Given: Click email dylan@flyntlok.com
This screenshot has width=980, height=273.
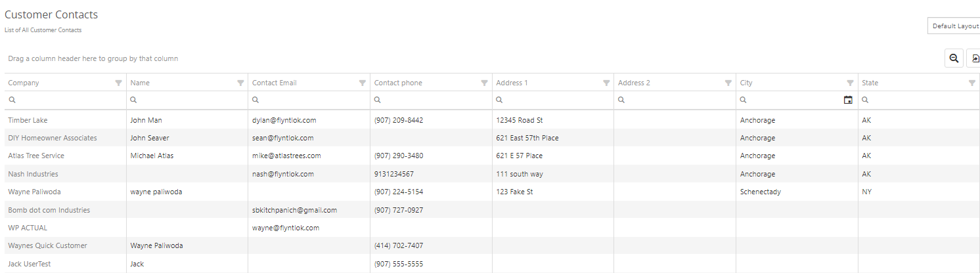Looking at the screenshot, I should pyautogui.click(x=284, y=120).
